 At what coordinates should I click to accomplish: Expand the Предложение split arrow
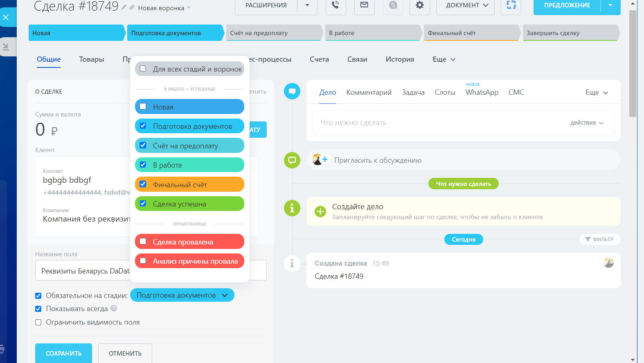tap(610, 5)
